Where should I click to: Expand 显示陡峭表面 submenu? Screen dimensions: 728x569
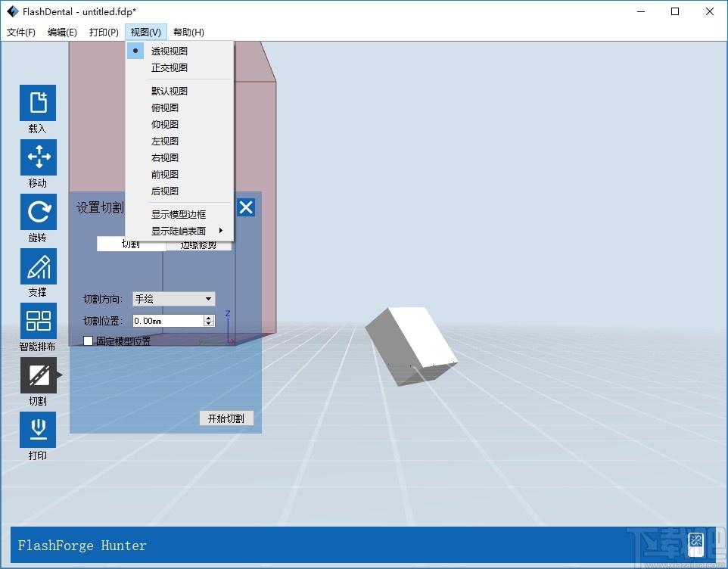tap(179, 231)
